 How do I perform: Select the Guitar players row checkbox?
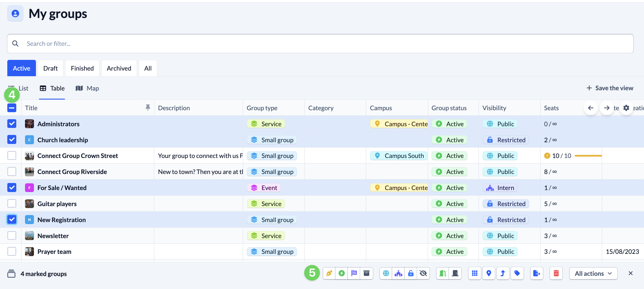click(12, 204)
